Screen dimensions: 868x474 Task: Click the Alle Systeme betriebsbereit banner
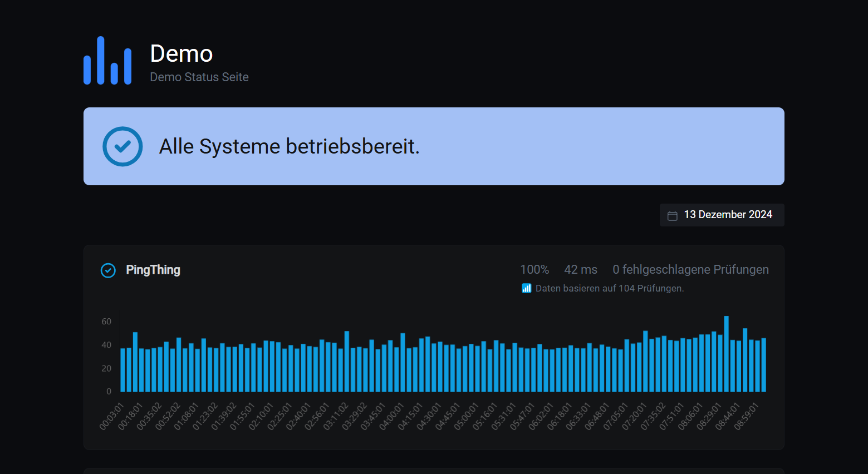tap(290, 146)
